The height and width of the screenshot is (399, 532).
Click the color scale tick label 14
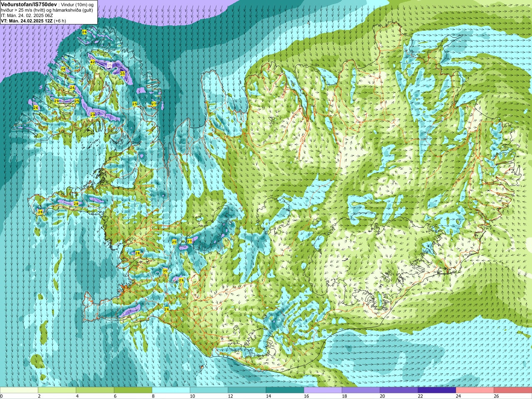pyautogui.click(x=268, y=397)
